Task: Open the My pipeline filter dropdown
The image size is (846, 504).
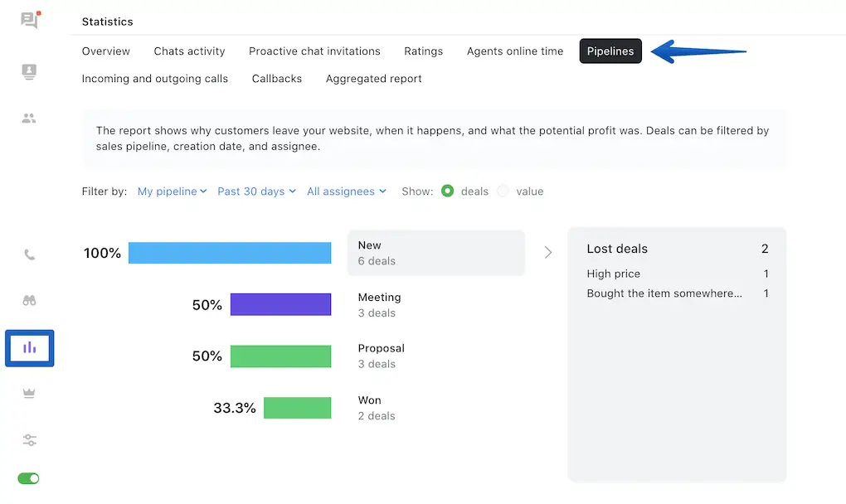Action: [x=172, y=191]
